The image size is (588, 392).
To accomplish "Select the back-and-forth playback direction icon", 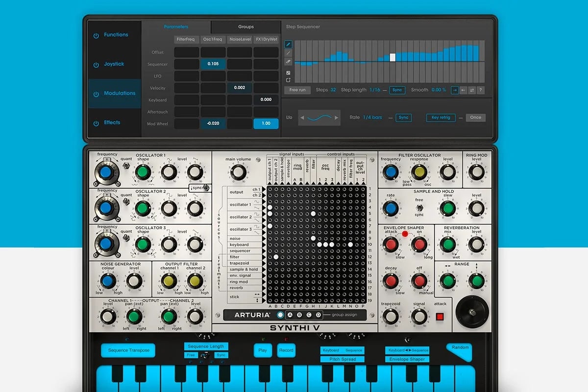I will point(472,90).
